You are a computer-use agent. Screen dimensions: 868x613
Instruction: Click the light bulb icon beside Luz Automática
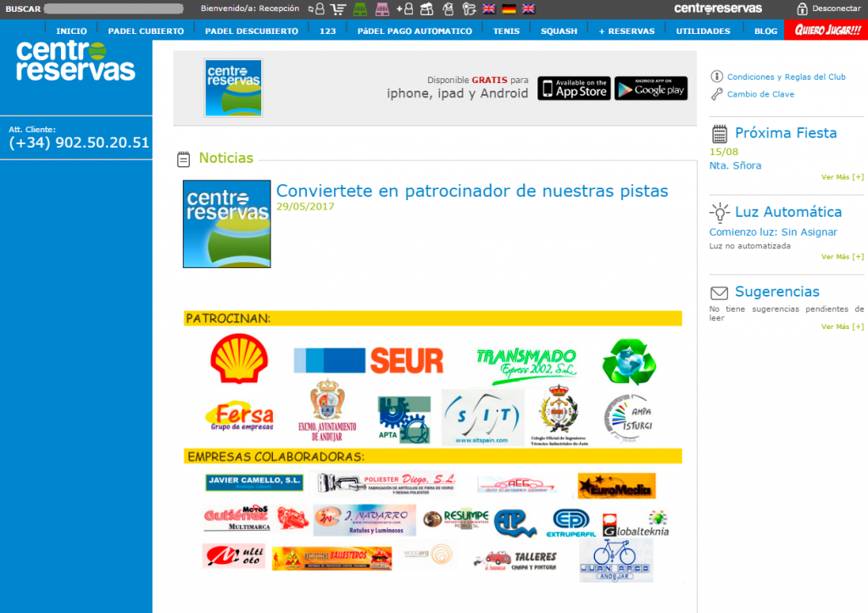719,212
